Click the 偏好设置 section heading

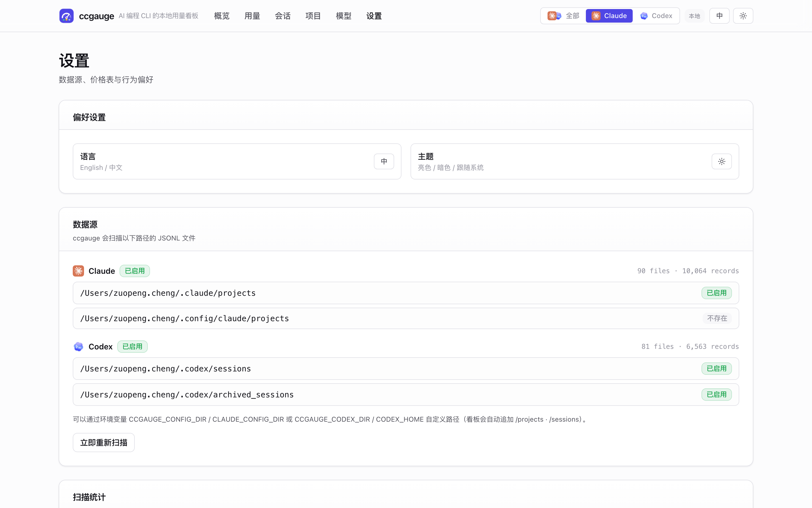coord(89,117)
